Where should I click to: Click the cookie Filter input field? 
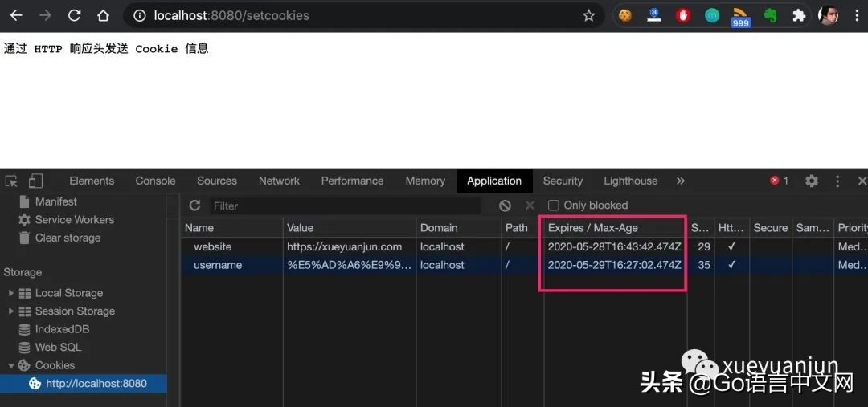coord(345,206)
